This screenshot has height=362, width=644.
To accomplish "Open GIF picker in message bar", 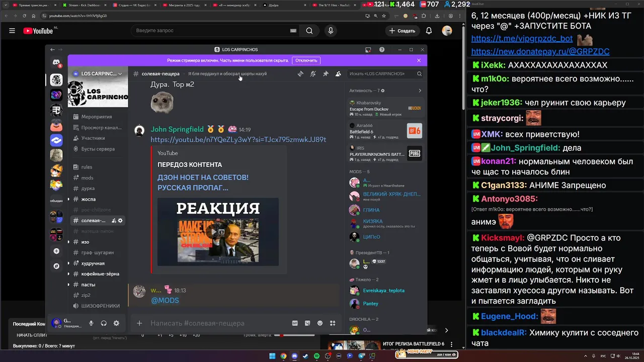I will pyautogui.click(x=295, y=323).
